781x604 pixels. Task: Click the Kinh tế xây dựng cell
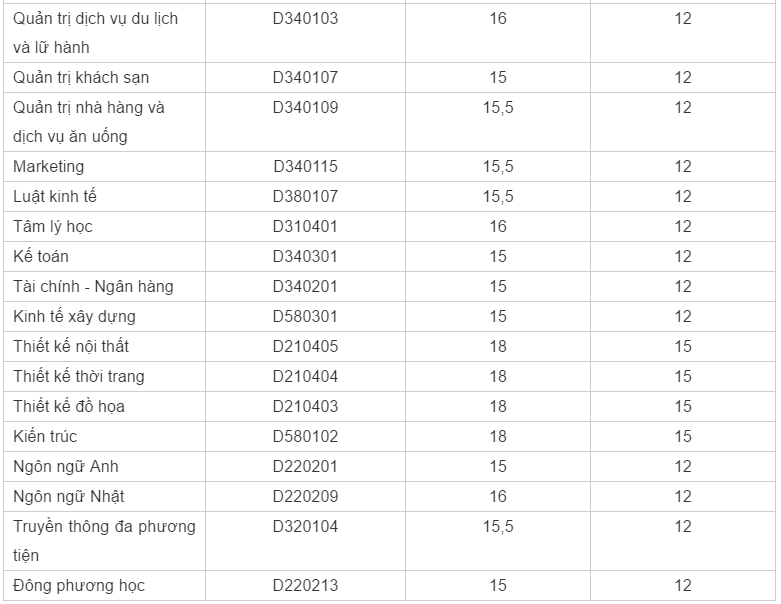click(x=74, y=317)
